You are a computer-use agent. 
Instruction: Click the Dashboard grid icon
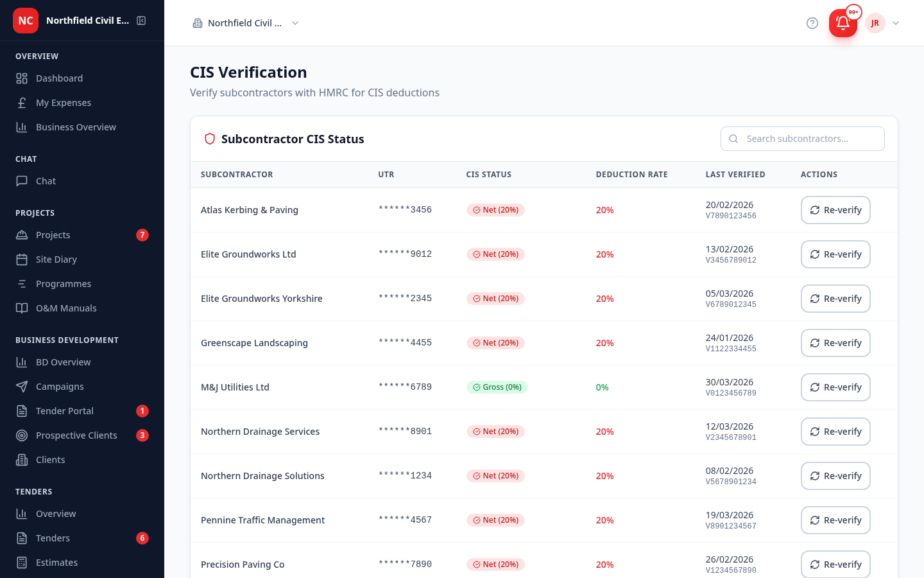pyautogui.click(x=22, y=78)
